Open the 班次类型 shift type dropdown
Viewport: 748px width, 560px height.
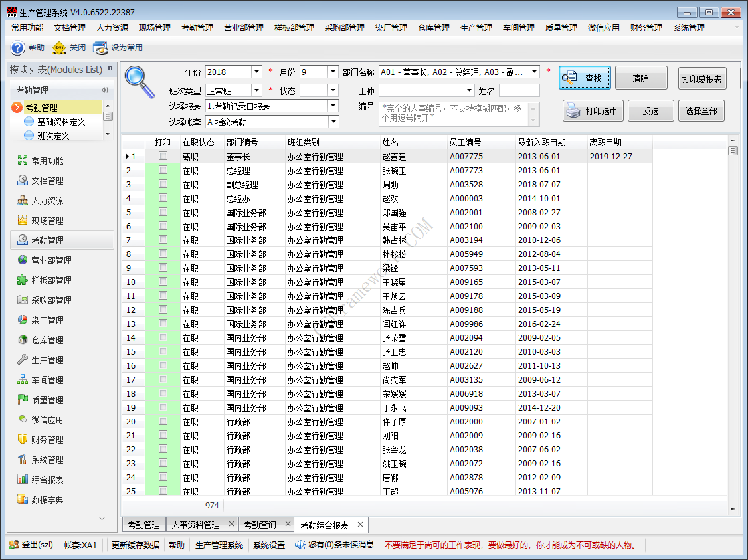256,90
